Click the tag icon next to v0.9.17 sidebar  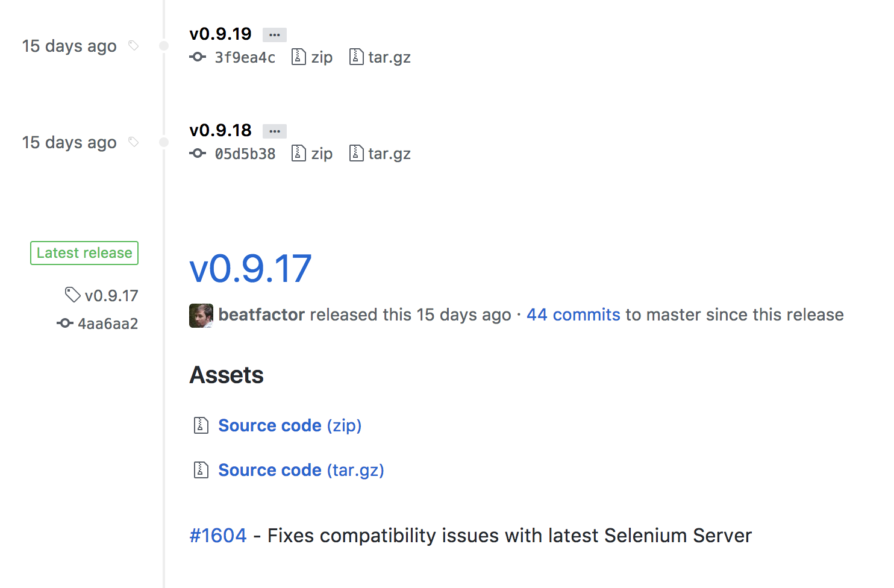click(72, 295)
